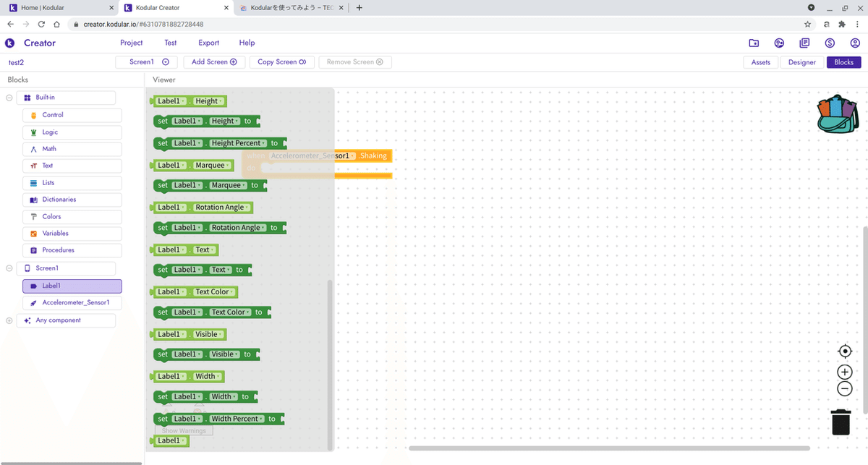This screenshot has width=868, height=465.
Task: Open property dropdown on set Label1 Width Percent block
Action: click(x=235, y=419)
